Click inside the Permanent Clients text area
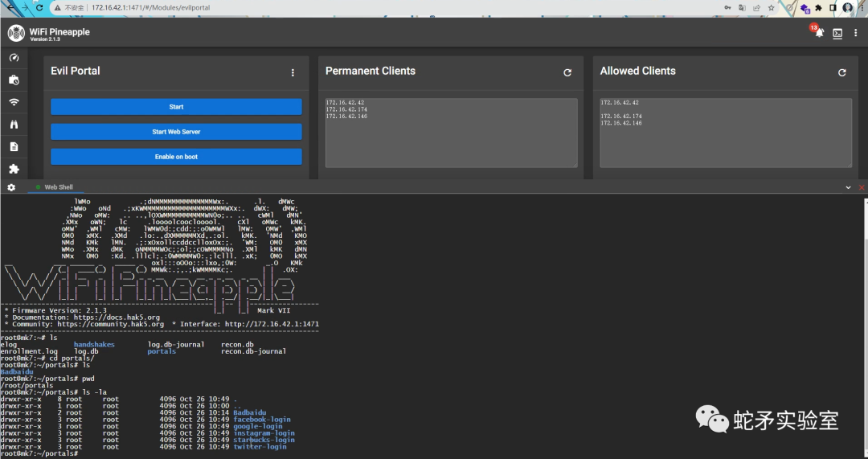 point(451,133)
